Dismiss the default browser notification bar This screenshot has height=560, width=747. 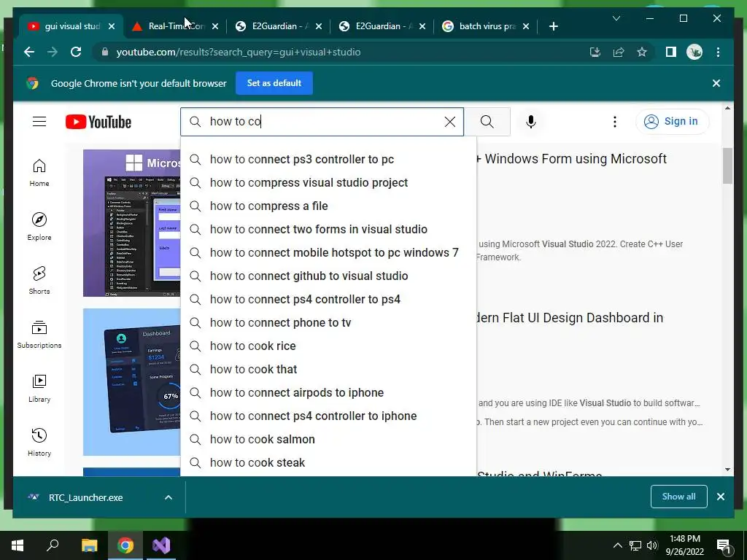tap(716, 83)
